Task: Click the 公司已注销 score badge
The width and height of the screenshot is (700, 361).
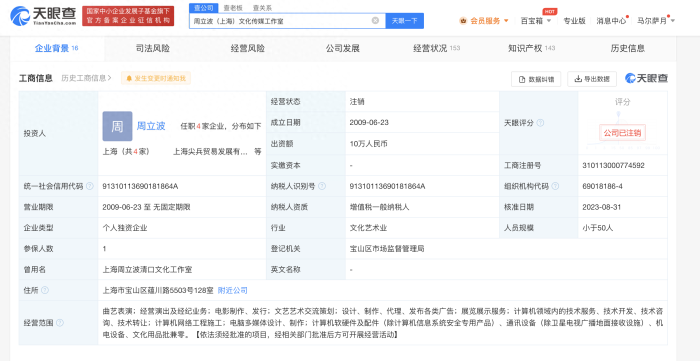Action: [622, 133]
